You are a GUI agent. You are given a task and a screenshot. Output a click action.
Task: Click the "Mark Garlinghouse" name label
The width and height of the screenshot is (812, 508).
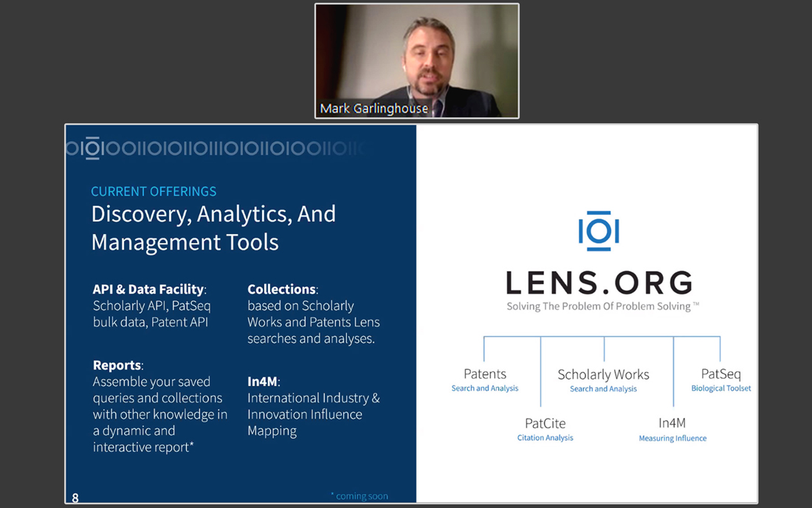click(374, 109)
